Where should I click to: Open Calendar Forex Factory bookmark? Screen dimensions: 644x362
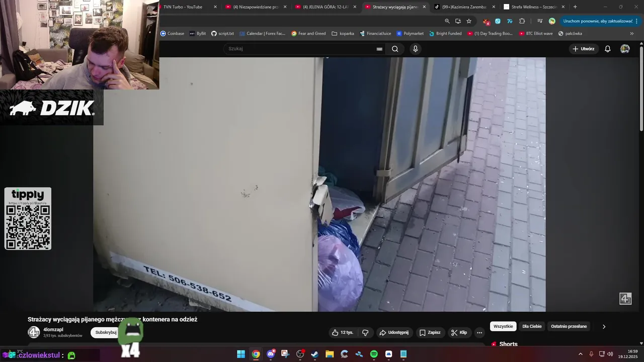[262, 34]
